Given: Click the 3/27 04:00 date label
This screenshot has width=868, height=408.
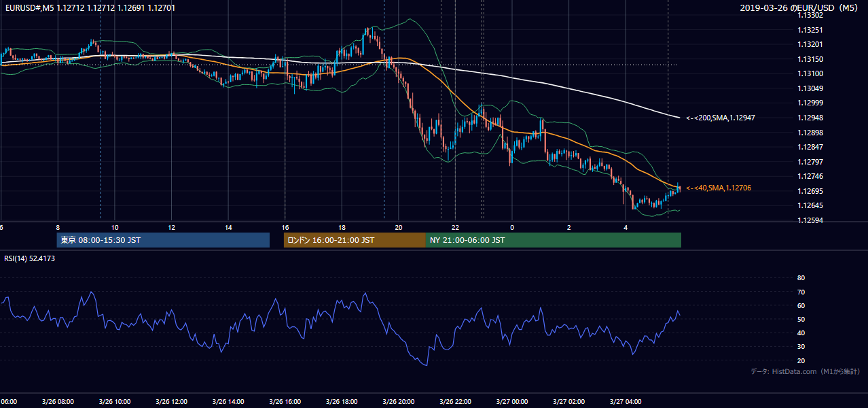Looking at the screenshot, I should pyautogui.click(x=626, y=402).
